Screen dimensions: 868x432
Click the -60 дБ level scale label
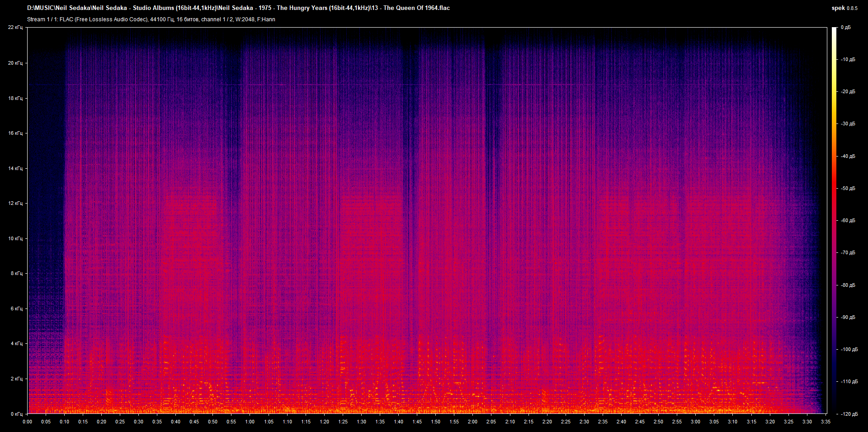click(848, 220)
